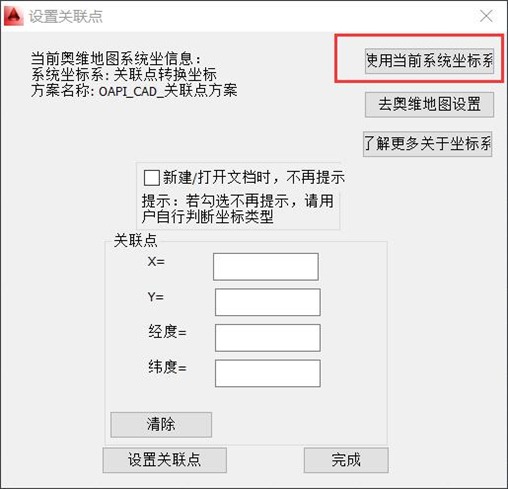The width and height of the screenshot is (508, 489).
Task: Enable 新建/打开文档时，不再提示 checkbox
Action: pyautogui.click(x=151, y=178)
